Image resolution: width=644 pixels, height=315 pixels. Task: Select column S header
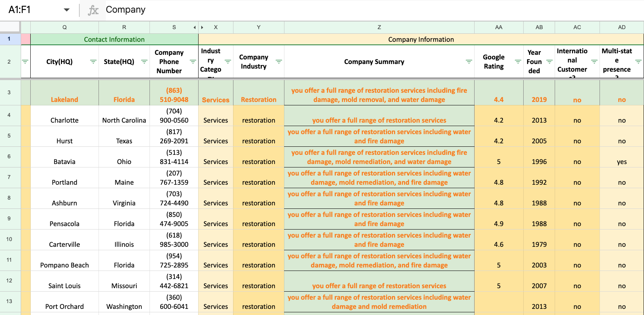(x=174, y=27)
